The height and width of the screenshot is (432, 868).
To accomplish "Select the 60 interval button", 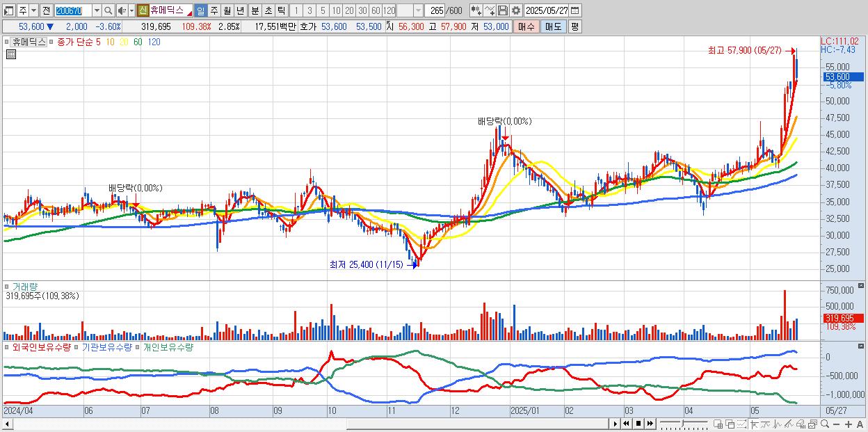I will tap(376, 10).
